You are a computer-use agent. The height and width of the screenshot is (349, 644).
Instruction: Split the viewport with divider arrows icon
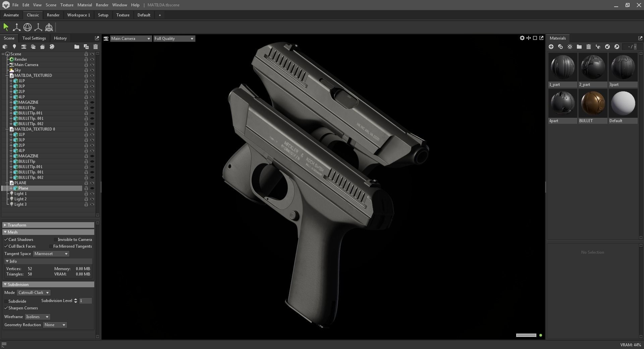click(529, 38)
